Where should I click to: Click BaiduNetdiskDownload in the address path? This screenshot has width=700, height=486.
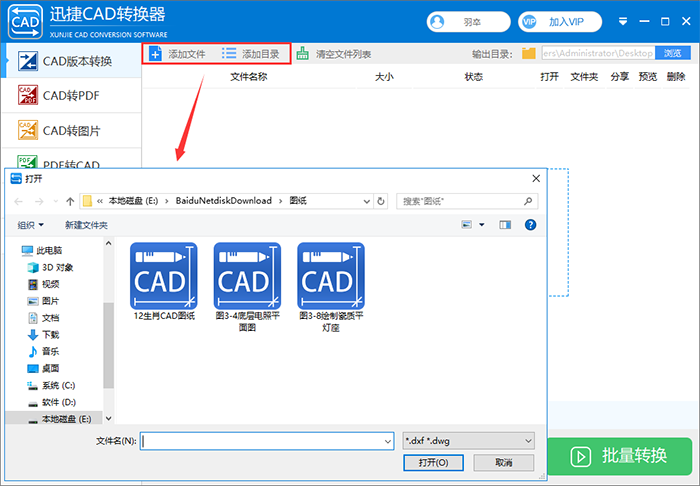(224, 201)
